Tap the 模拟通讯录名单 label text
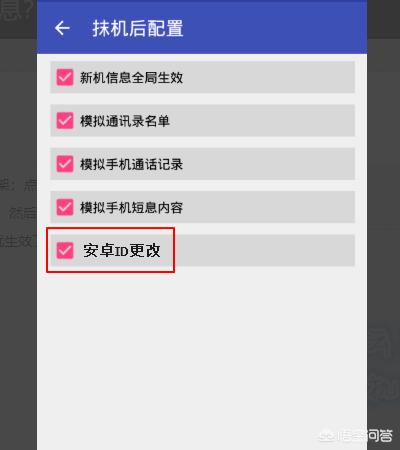Screen dimensions: 400x450 [125, 121]
